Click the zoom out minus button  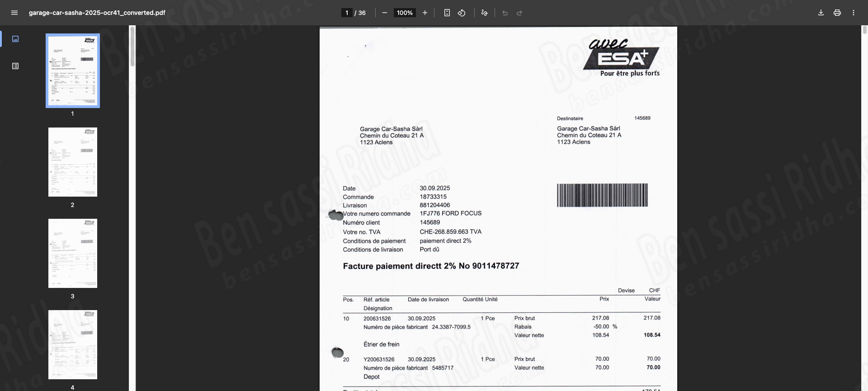(385, 13)
